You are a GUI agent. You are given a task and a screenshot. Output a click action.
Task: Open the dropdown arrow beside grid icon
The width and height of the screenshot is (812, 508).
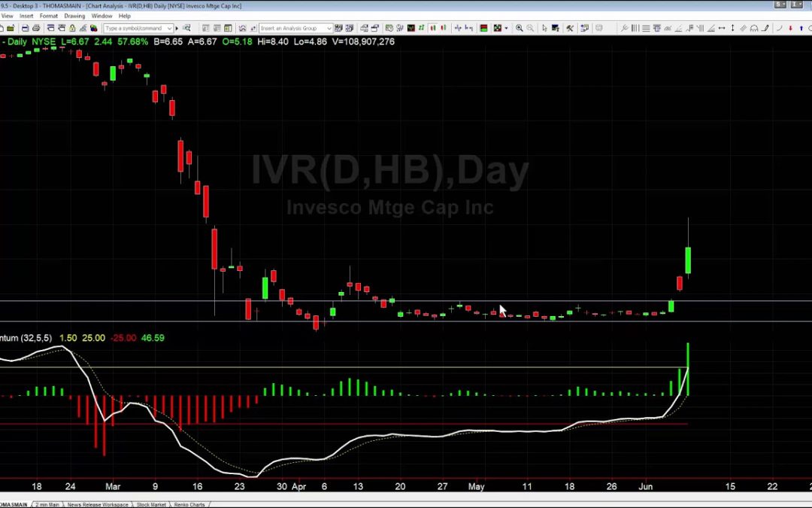click(507, 28)
